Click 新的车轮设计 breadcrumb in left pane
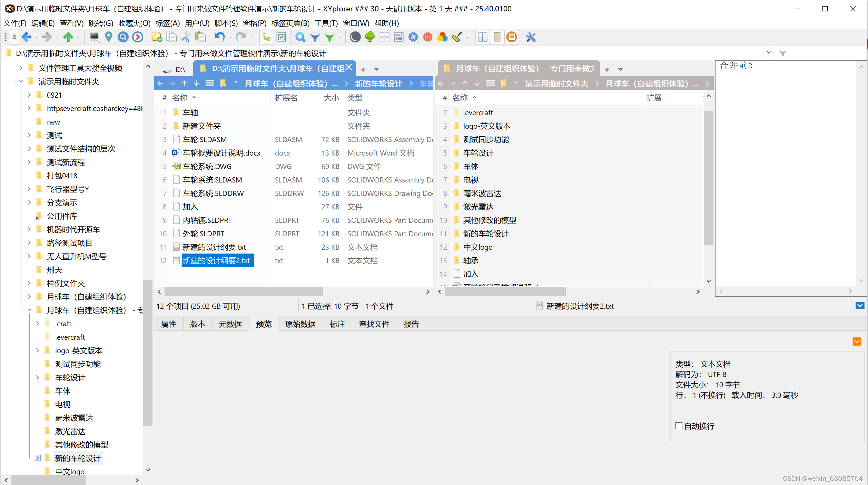The image size is (868, 485). tap(378, 83)
